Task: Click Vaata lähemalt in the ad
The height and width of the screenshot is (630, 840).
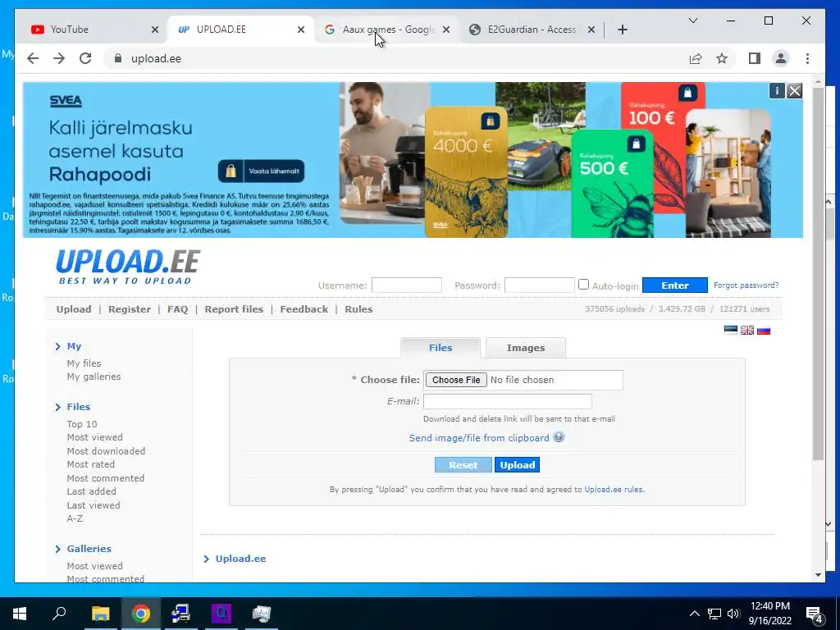Action: click(261, 171)
